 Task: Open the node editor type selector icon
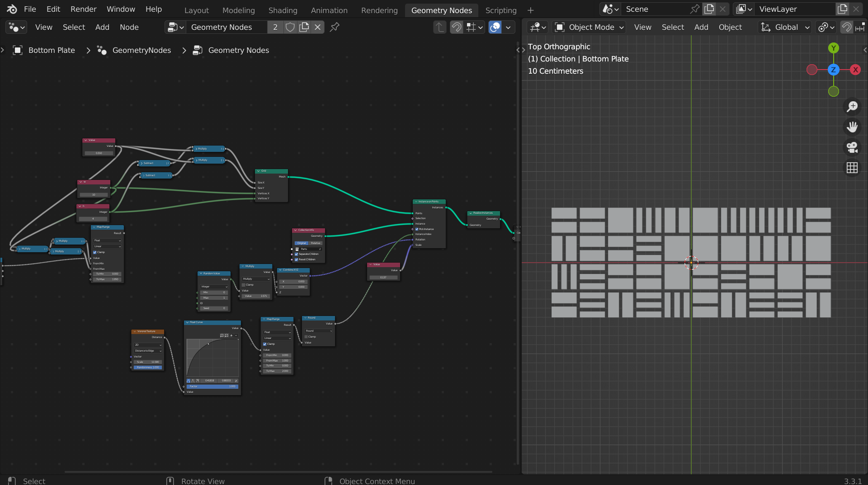17,27
